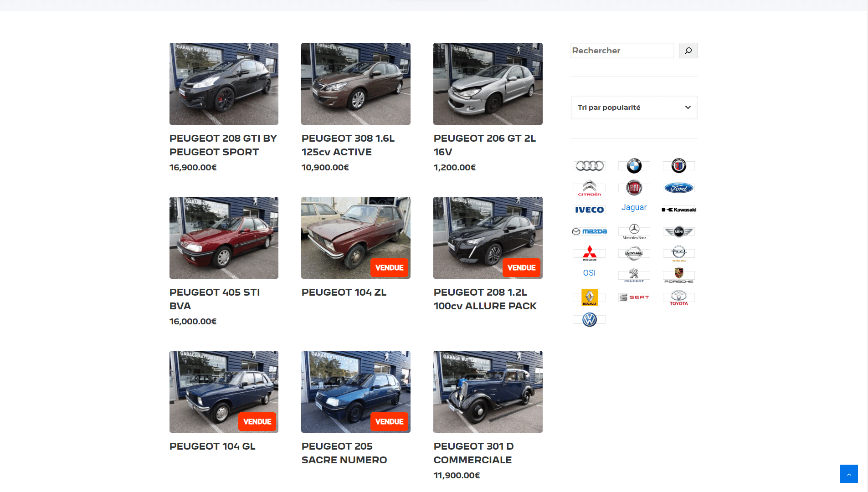
Task: View the sold Peugeot 104 ZL photo
Action: (355, 238)
